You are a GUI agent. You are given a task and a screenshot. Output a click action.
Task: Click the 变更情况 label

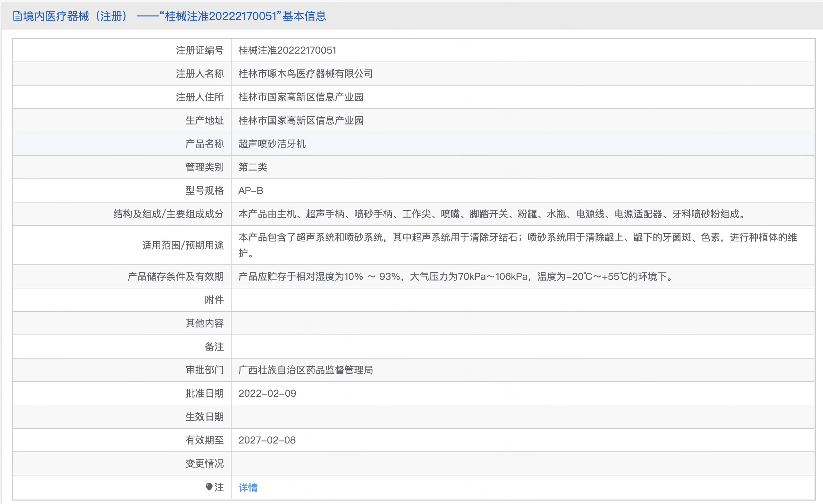point(204,464)
